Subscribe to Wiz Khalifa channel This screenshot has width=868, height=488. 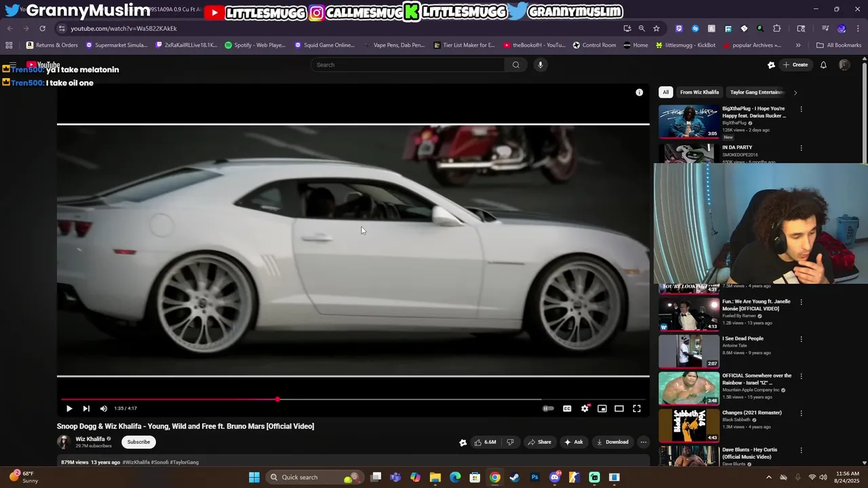[138, 442]
